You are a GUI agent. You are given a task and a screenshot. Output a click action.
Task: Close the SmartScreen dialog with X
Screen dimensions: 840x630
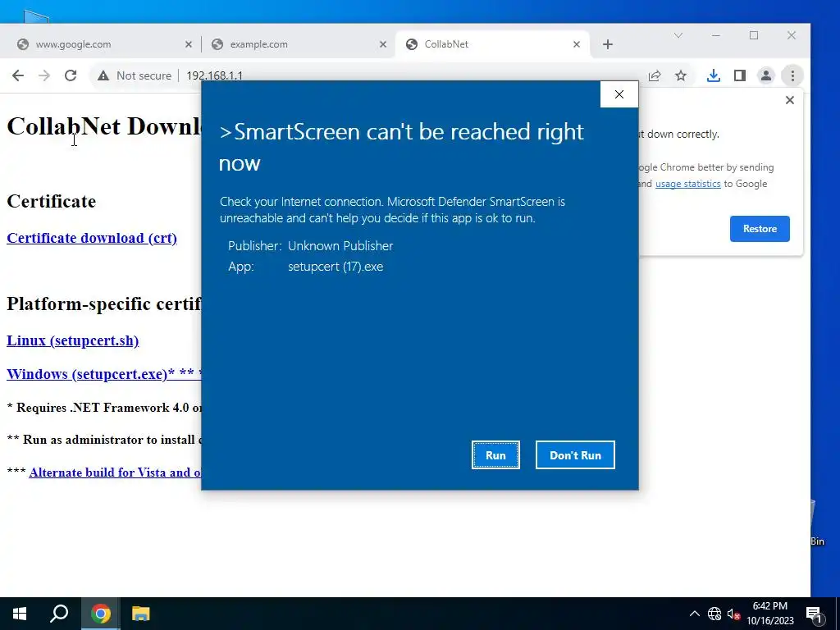(x=619, y=94)
